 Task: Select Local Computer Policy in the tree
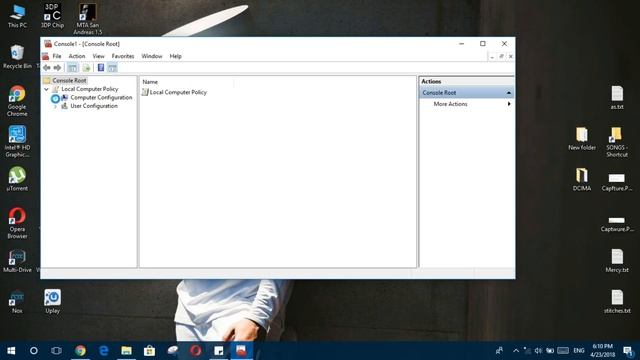click(89, 89)
